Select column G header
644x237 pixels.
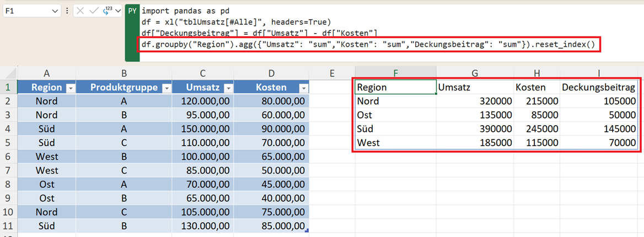tap(474, 73)
